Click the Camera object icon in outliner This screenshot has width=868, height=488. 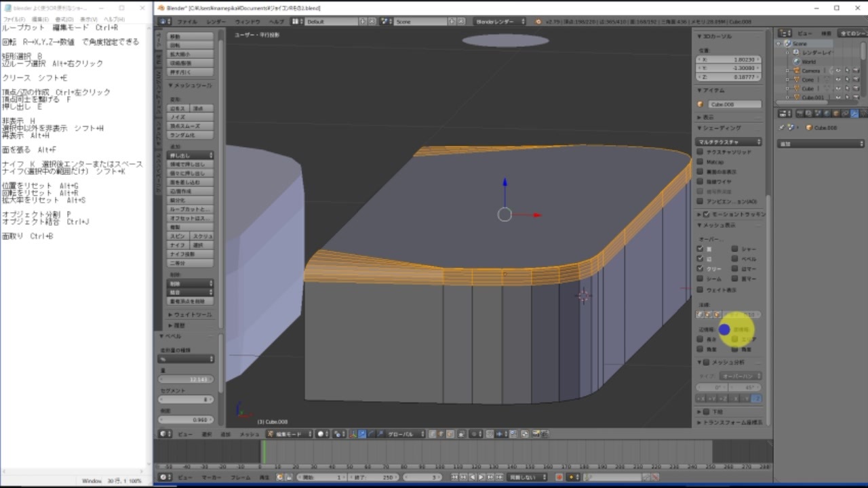point(796,70)
